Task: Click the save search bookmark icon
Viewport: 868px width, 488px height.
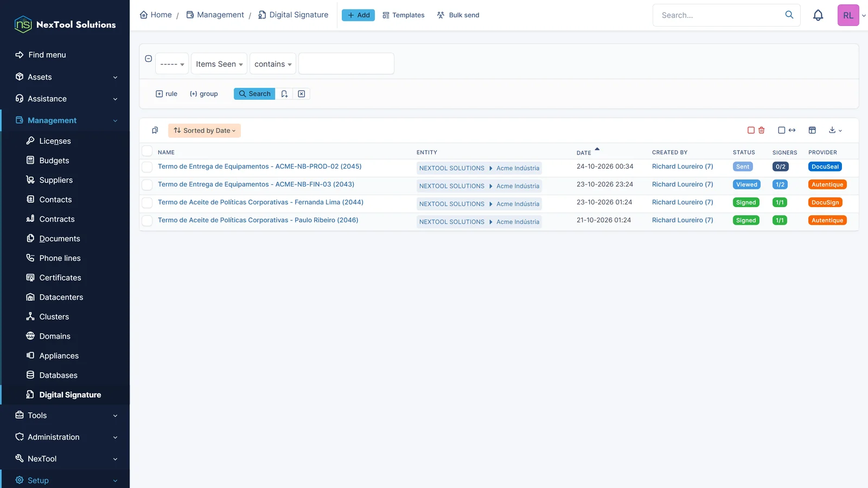Action: pyautogui.click(x=284, y=94)
